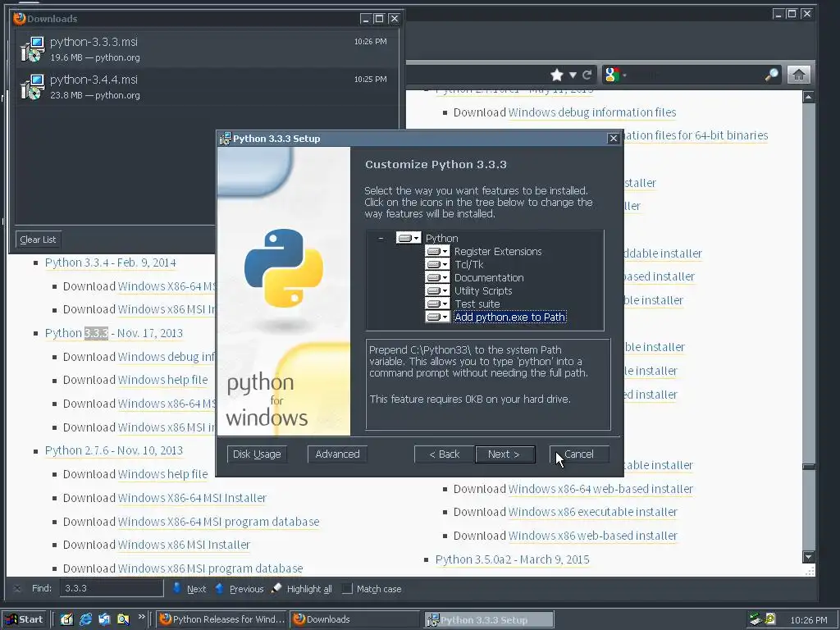Screen dimensions: 840x630
Task: Click Windows X86-64 MSI program database link
Action: click(x=218, y=521)
